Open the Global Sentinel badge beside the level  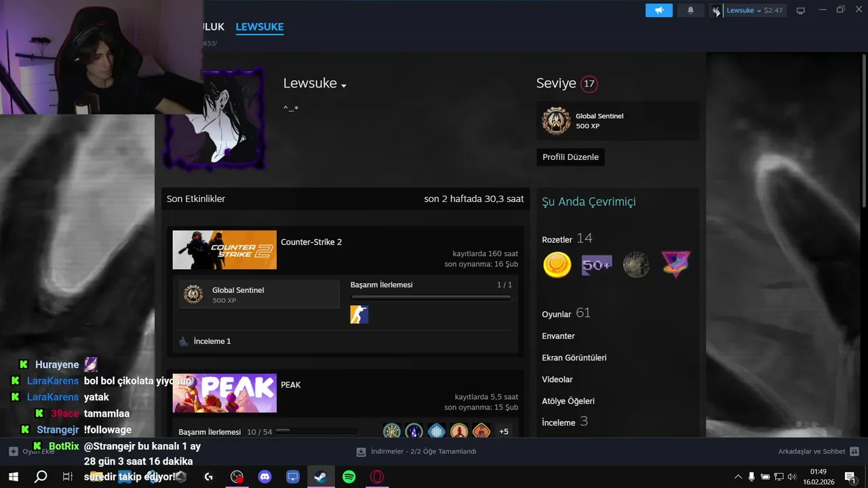point(556,121)
